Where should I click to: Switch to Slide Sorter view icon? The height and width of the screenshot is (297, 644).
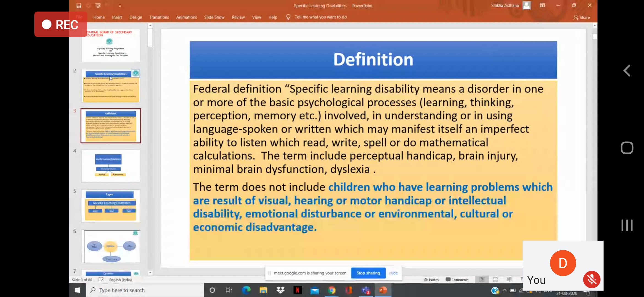495,280
